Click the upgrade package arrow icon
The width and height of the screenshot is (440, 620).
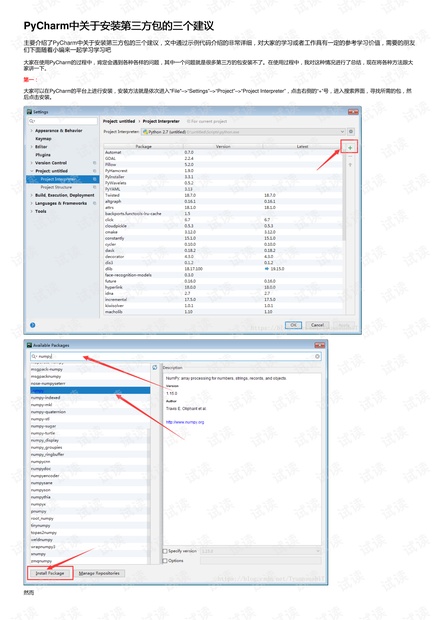(x=350, y=165)
